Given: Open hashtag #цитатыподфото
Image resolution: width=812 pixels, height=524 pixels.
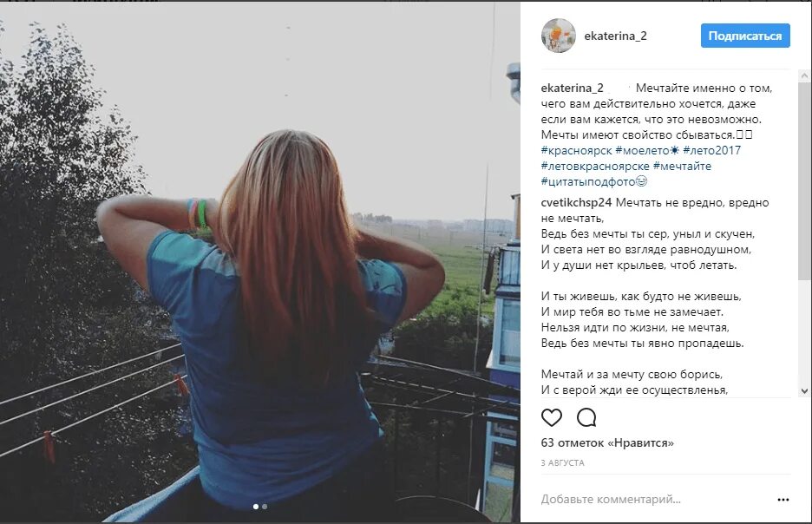Looking at the screenshot, I should click(x=588, y=182).
